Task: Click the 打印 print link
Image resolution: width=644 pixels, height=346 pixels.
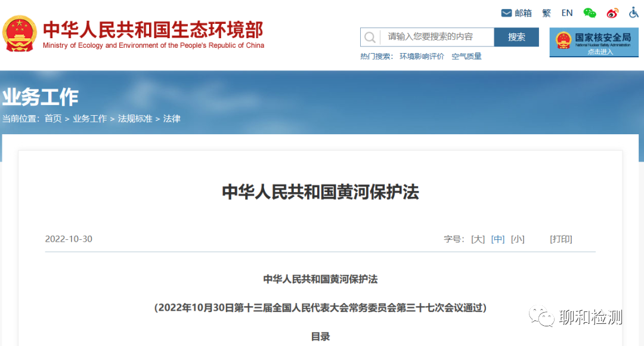Action: click(x=561, y=239)
